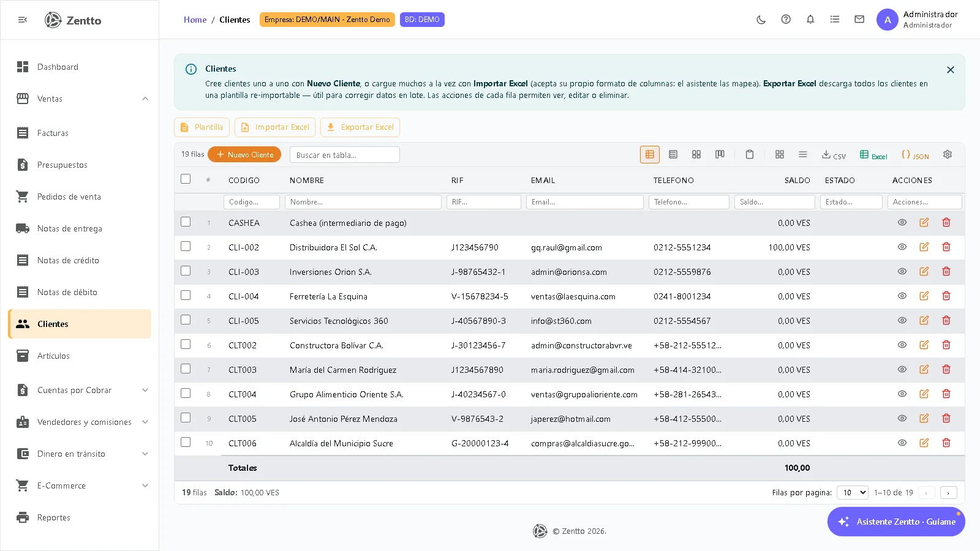
Task: Tick the select-all header checkbox
Action: 186,179
